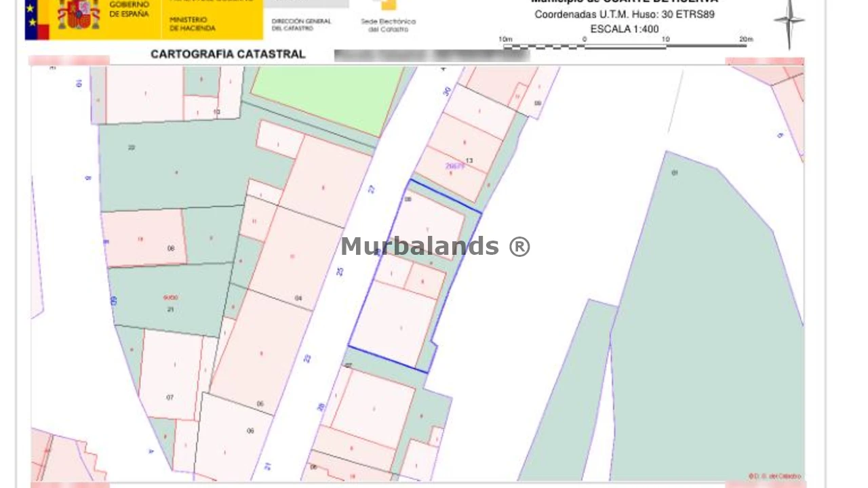
Task: Click street number 25 on the road
Action: click(340, 271)
